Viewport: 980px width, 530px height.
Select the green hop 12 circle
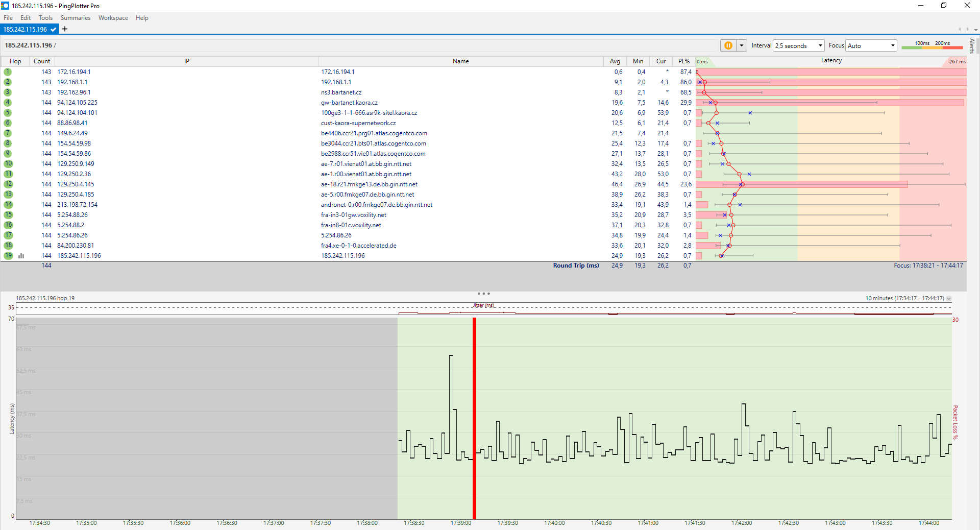[8, 184]
